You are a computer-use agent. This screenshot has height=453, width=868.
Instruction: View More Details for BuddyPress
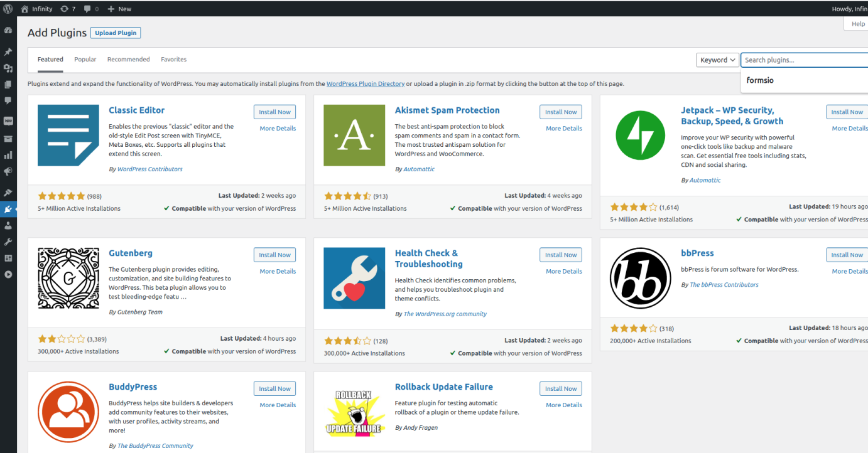click(x=278, y=405)
